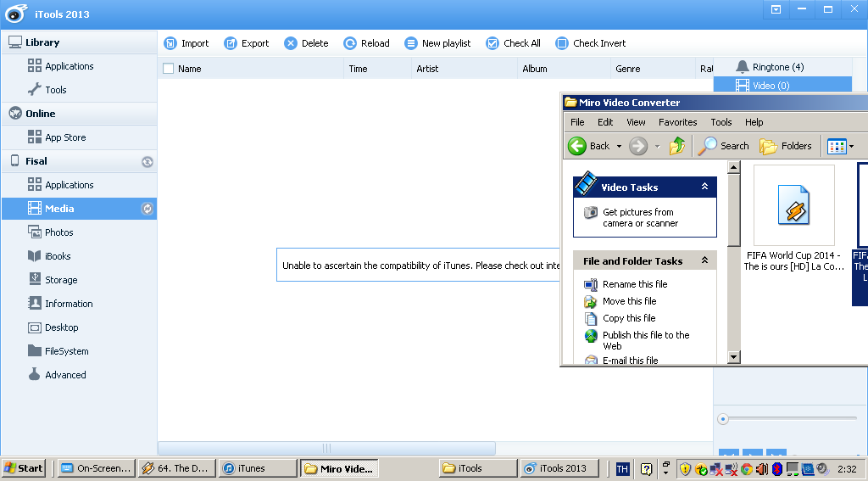
Task: Sort by Time column header
Action: click(377, 69)
